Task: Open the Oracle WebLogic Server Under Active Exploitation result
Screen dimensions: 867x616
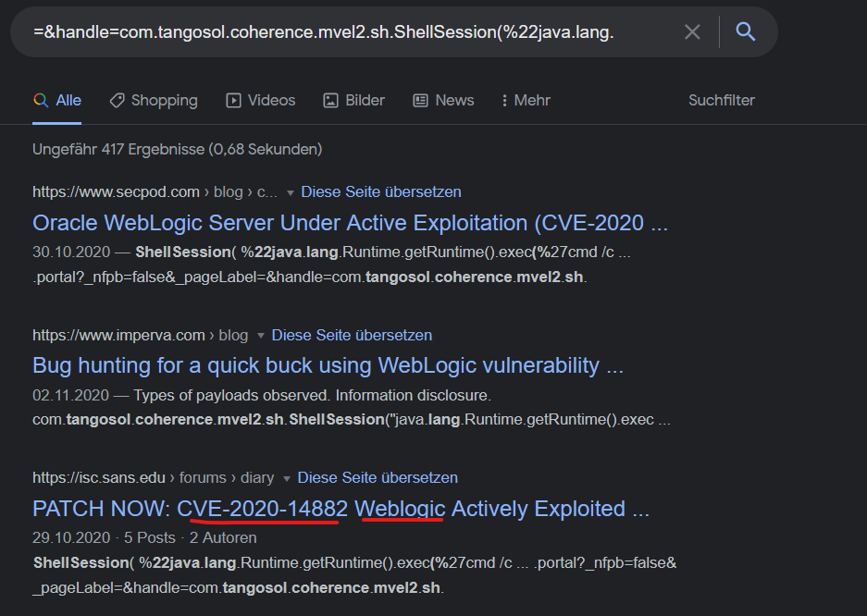Action: pyautogui.click(x=350, y=223)
